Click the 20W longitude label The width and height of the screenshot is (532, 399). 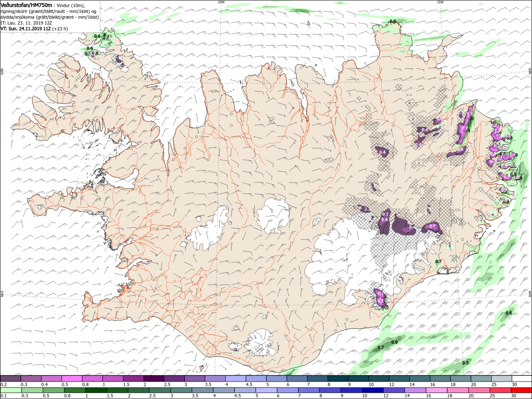coord(221,2)
